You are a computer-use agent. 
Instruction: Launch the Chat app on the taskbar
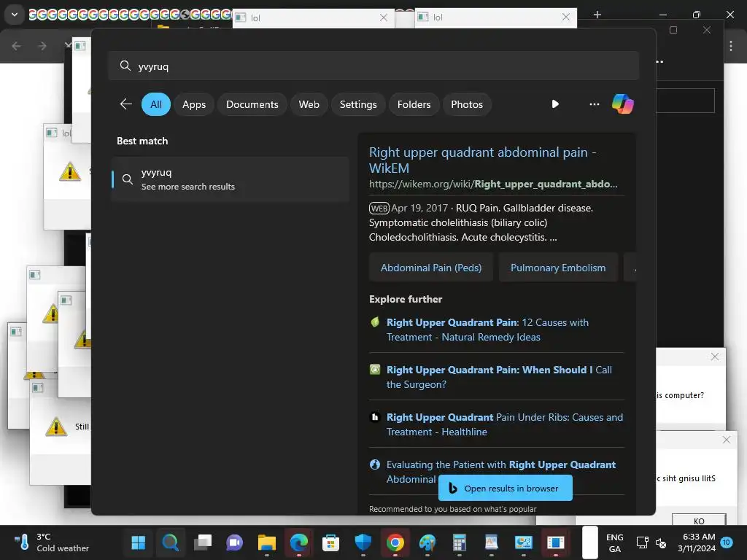tap(234, 542)
